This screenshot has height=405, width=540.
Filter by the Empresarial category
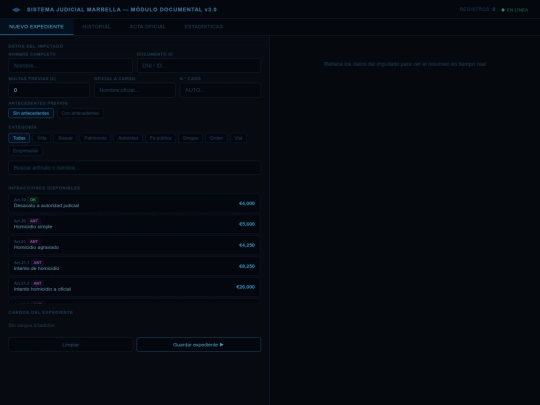tap(25, 151)
